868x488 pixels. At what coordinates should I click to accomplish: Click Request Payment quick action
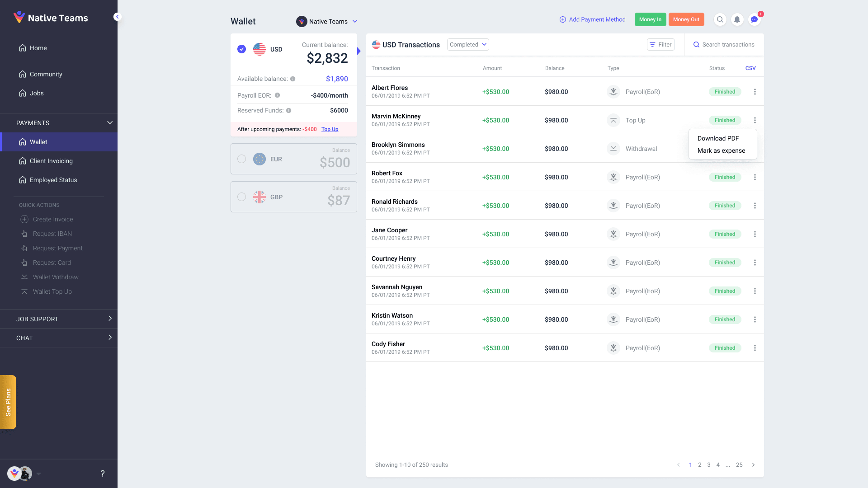[52, 248]
